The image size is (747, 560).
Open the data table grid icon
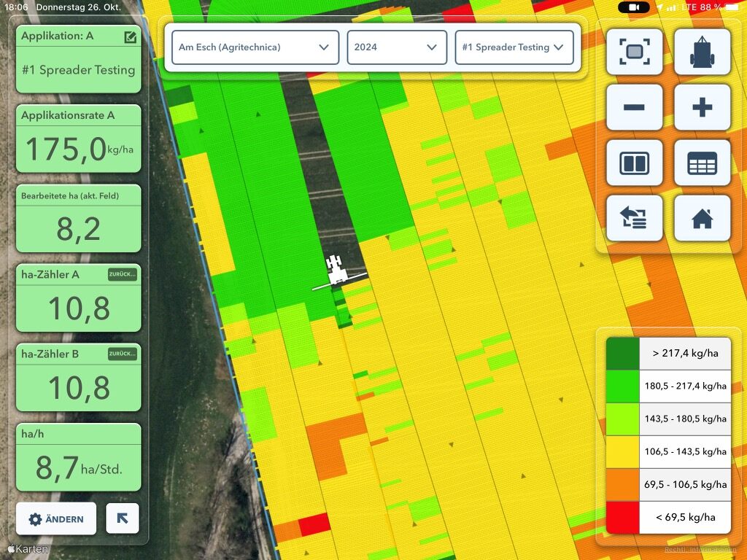702,163
